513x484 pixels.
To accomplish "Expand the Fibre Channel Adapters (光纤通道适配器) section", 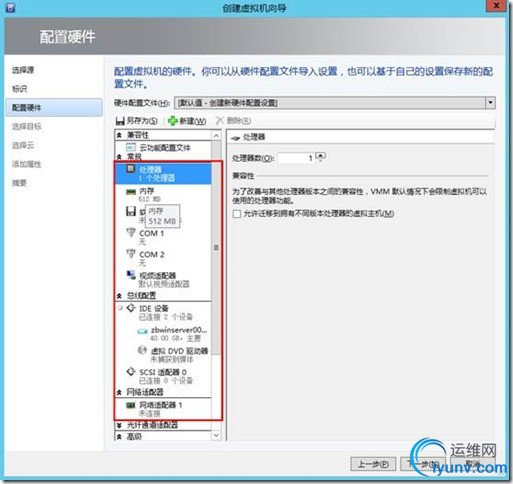I will pyautogui.click(x=119, y=425).
